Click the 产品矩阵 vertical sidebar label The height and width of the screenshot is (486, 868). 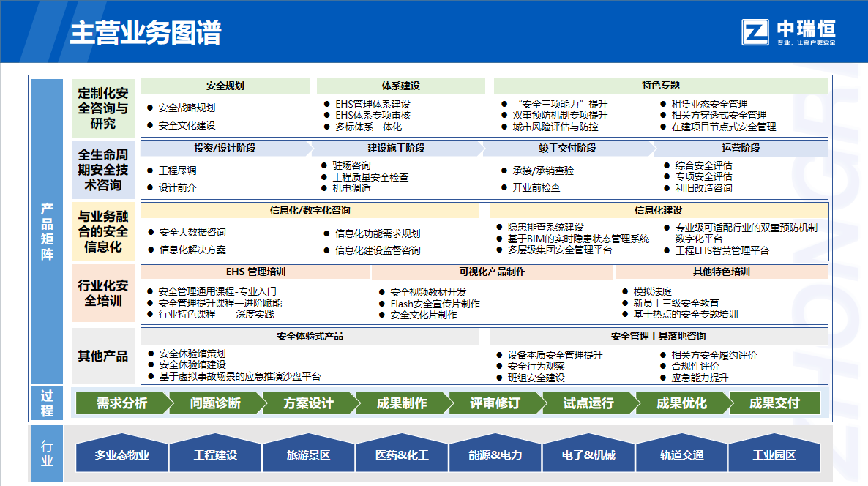click(x=47, y=231)
